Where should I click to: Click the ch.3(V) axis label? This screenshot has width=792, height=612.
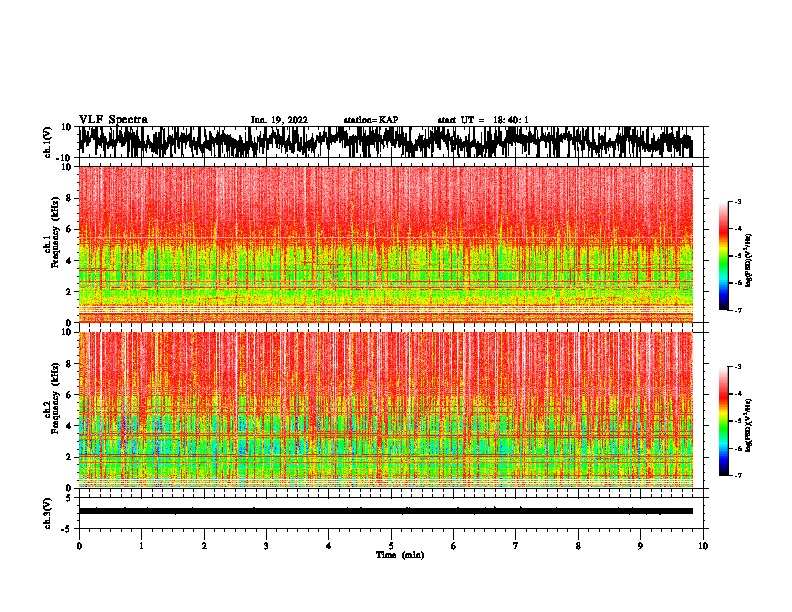(48, 513)
